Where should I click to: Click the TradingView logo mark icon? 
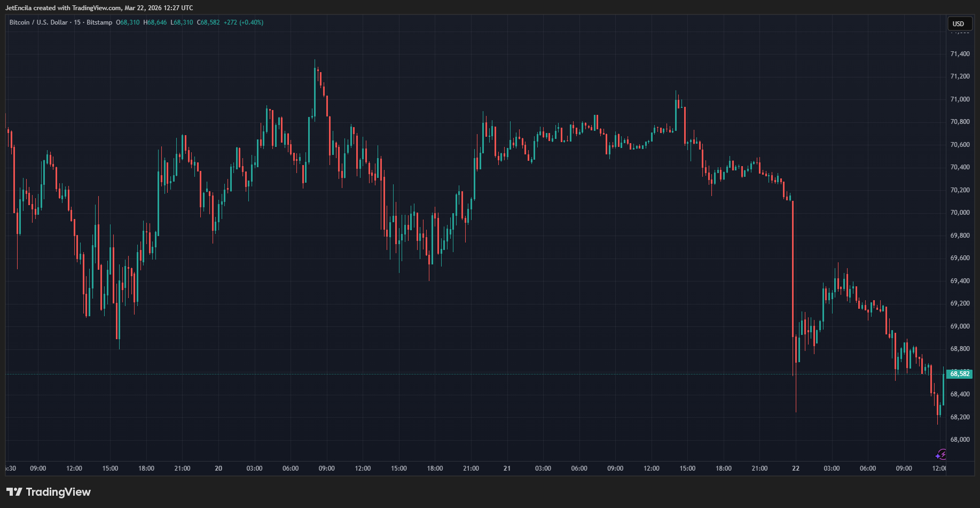[14, 492]
